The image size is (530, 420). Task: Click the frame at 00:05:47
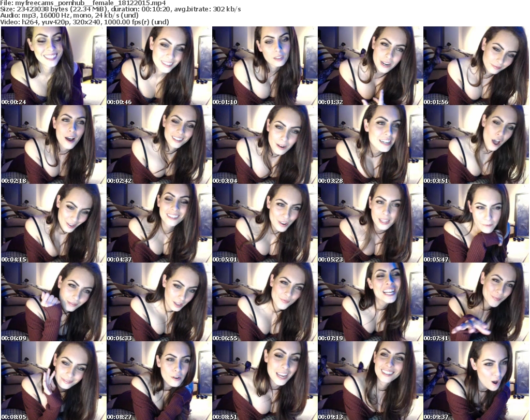[x=476, y=223]
